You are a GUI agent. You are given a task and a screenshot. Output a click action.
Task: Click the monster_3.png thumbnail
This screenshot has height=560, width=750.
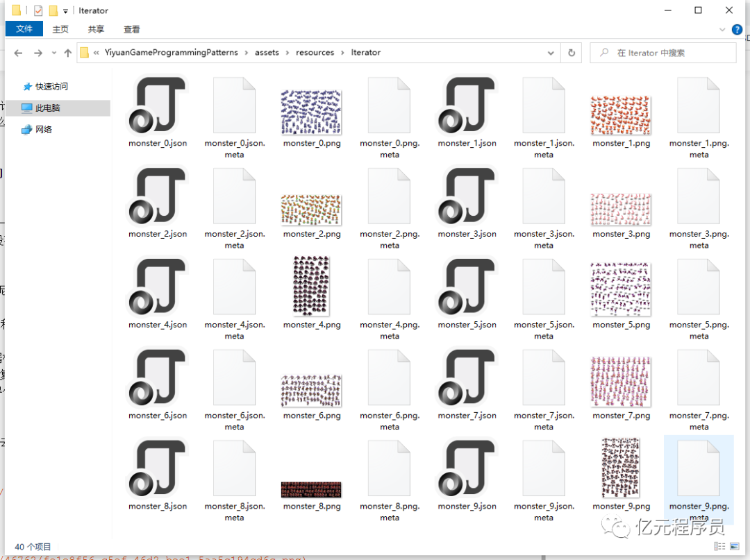click(621, 210)
